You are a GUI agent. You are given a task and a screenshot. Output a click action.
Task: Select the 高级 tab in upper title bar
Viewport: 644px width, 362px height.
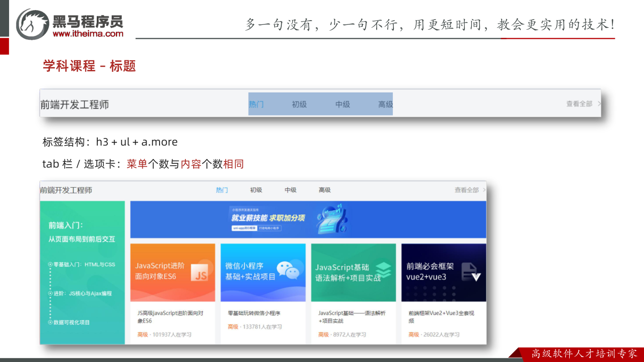point(385,104)
